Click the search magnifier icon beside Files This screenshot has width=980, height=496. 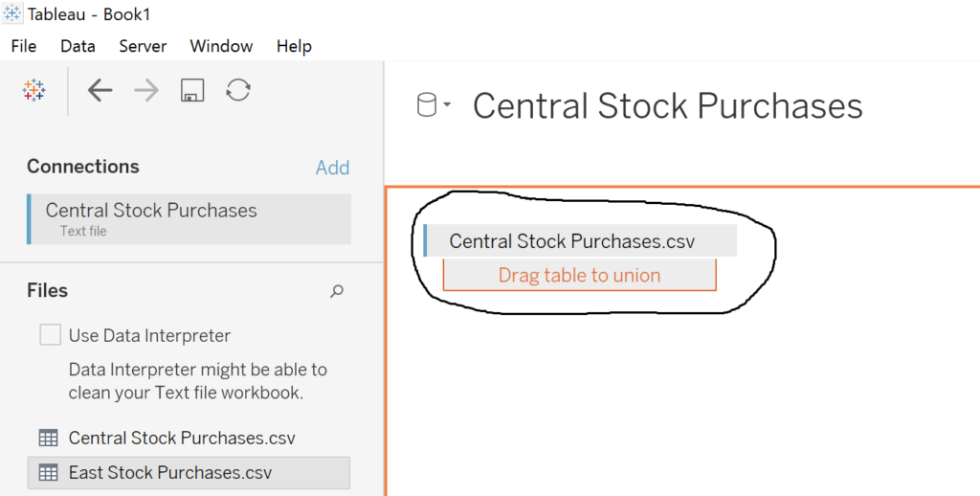(x=336, y=291)
